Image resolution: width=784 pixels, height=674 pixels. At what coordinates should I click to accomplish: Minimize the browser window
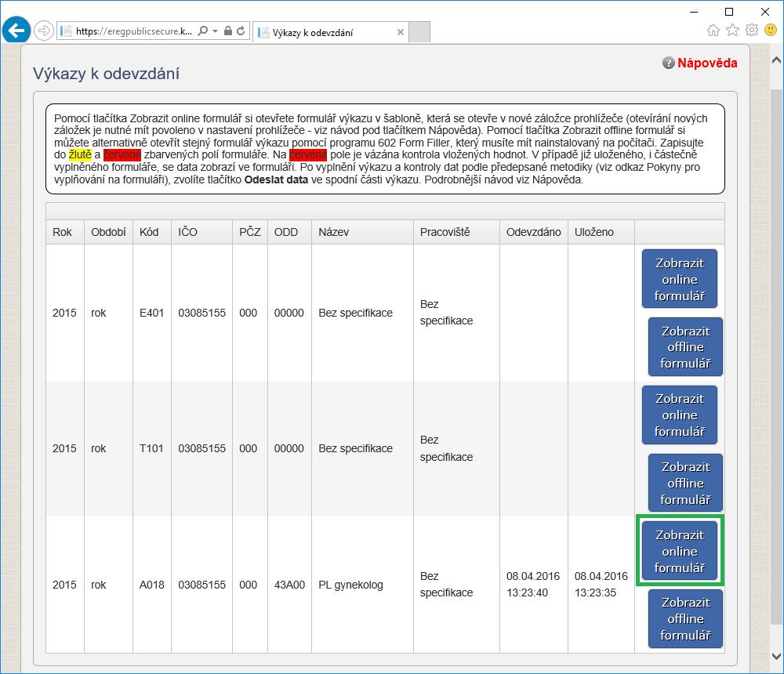point(694,12)
